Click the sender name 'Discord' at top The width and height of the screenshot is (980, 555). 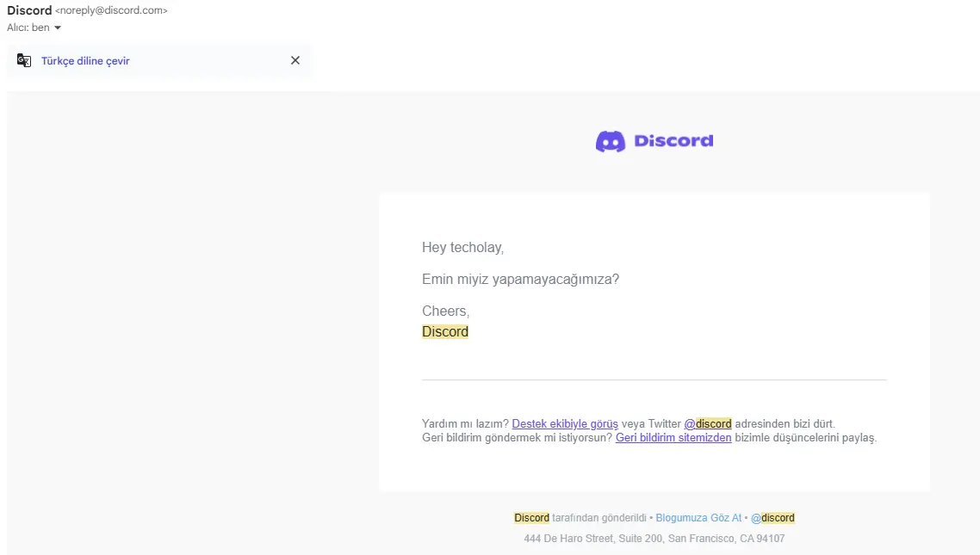tap(29, 10)
